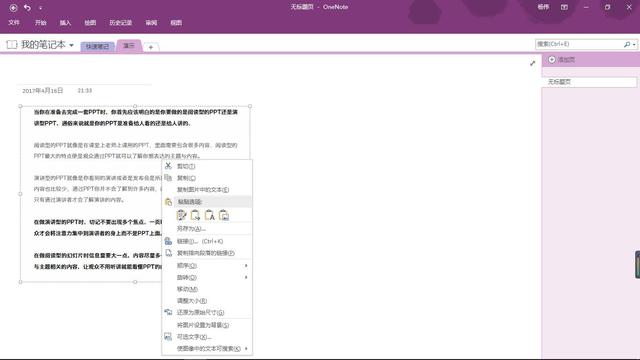Screen dimensions: 640x360
Task: Add a new section with plus tab
Action: point(151,47)
